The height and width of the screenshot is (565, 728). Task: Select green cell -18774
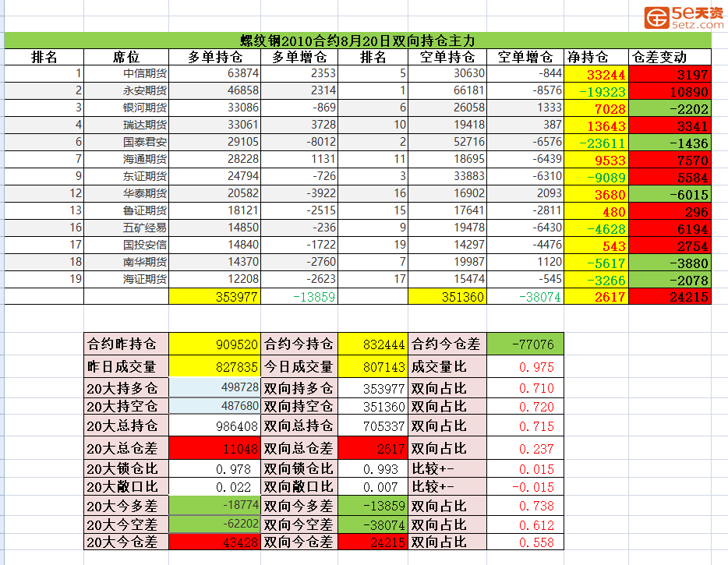point(214,506)
